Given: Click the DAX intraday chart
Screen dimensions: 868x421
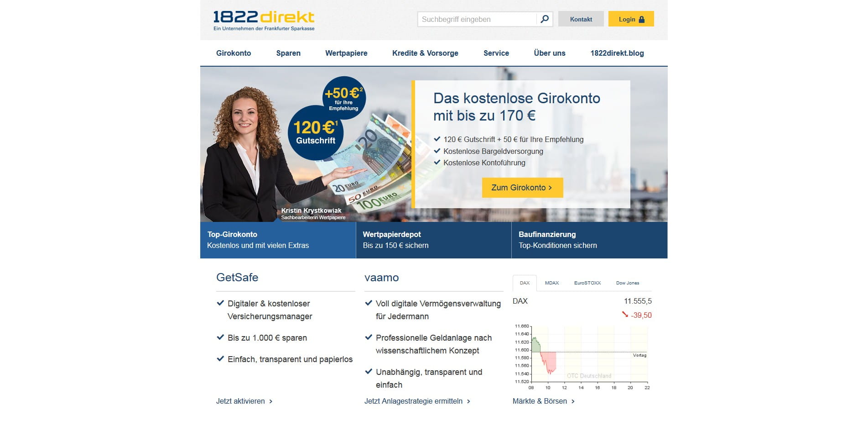Looking at the screenshot, I should (x=582, y=357).
